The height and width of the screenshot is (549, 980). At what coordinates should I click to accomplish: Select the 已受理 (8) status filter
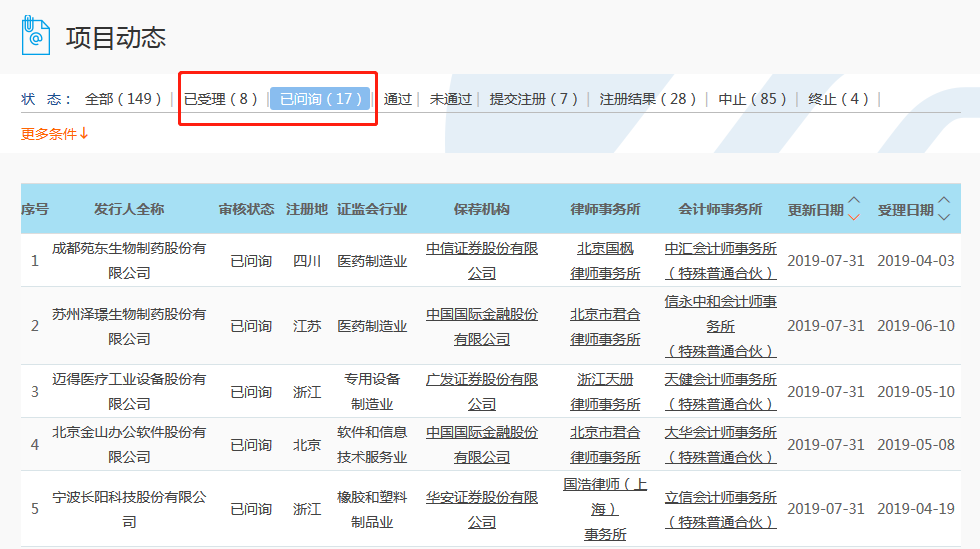(x=221, y=99)
